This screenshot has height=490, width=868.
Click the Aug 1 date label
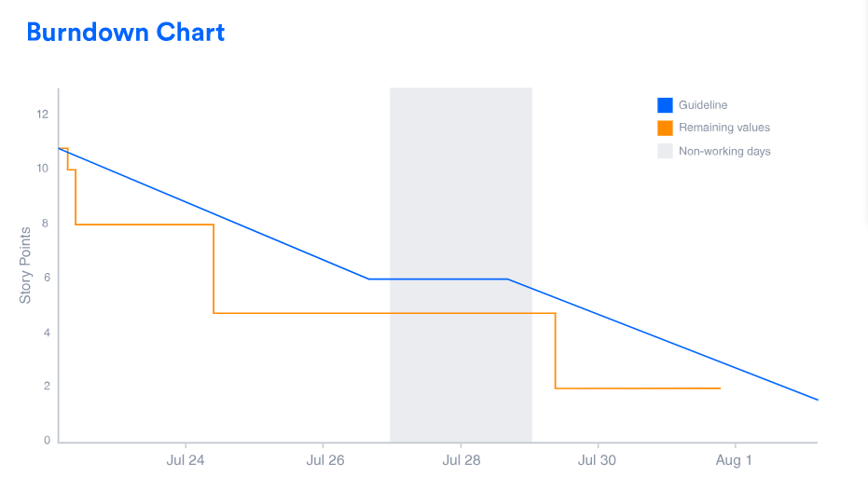[x=735, y=460]
